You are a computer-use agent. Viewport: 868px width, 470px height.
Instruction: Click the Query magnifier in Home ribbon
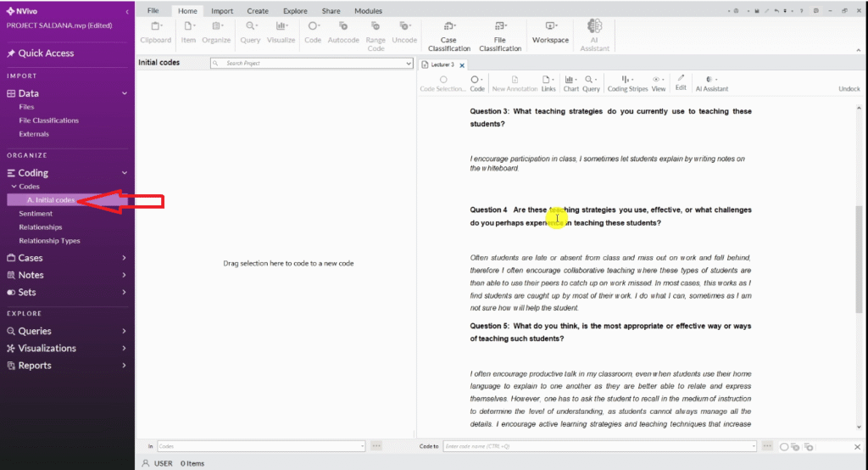[250, 32]
